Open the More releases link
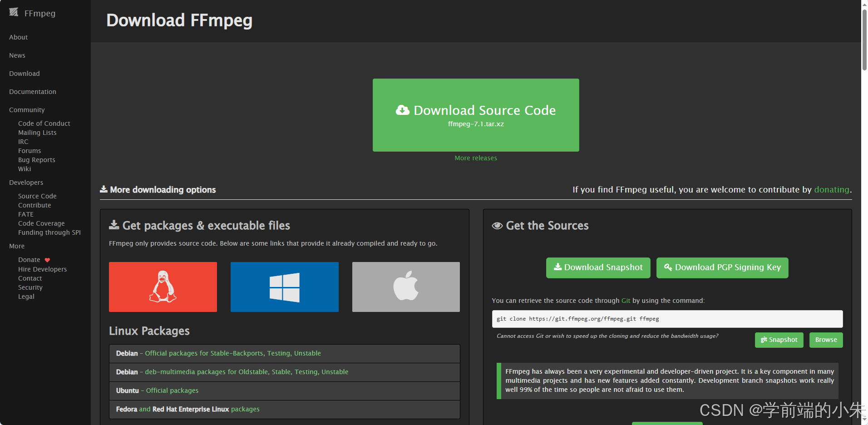 coord(476,158)
